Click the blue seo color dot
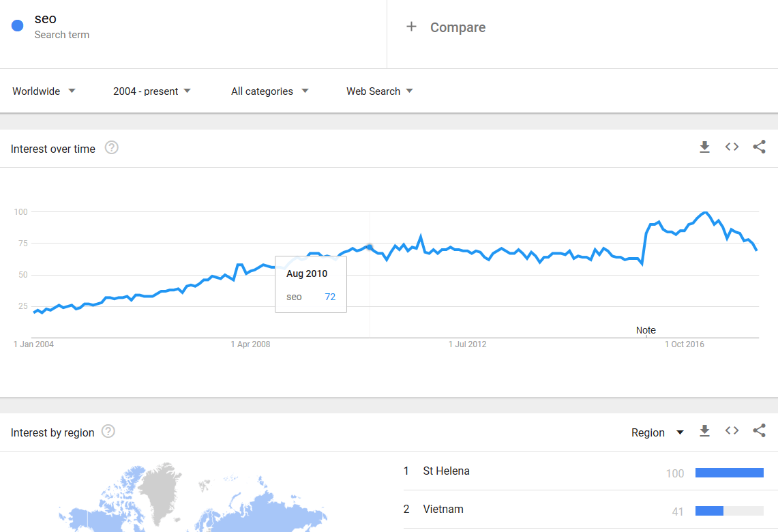The width and height of the screenshot is (778, 532). click(x=17, y=26)
